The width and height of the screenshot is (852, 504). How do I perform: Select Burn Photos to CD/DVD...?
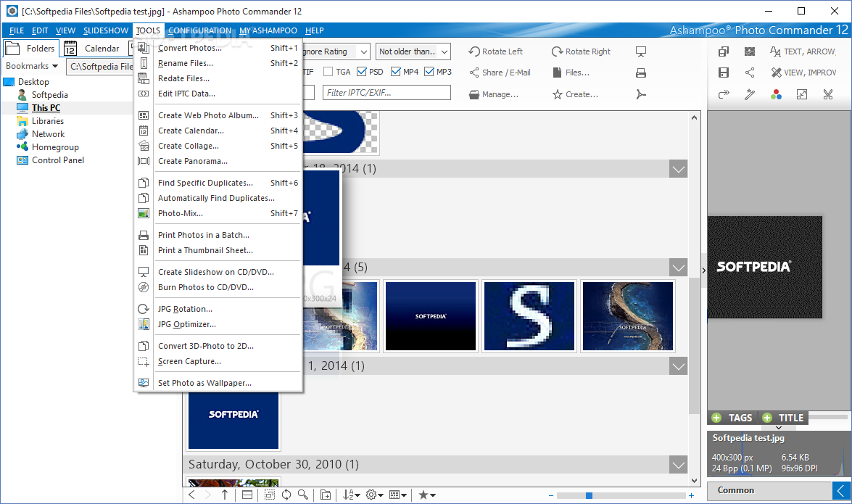(x=218, y=287)
